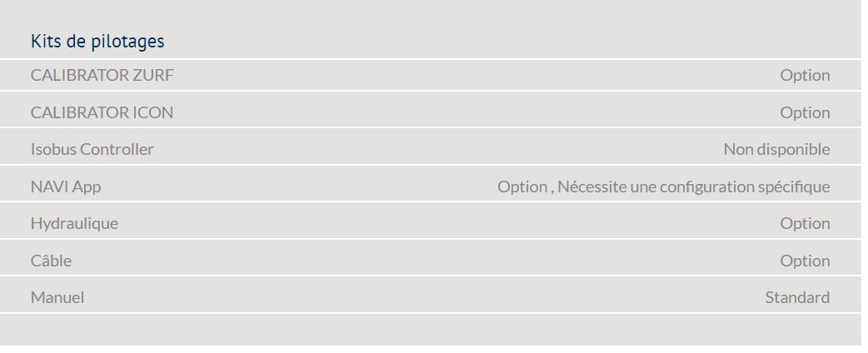Select the CALIBRATOR ICON row label

pyautogui.click(x=102, y=112)
